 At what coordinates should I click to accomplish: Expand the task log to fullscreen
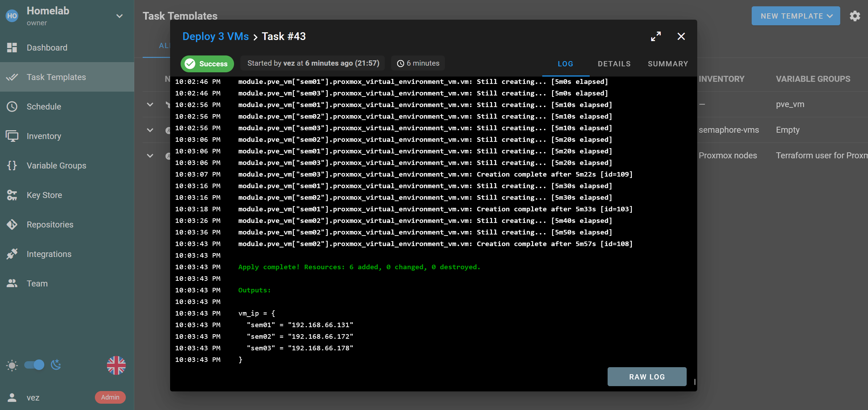[x=656, y=36]
